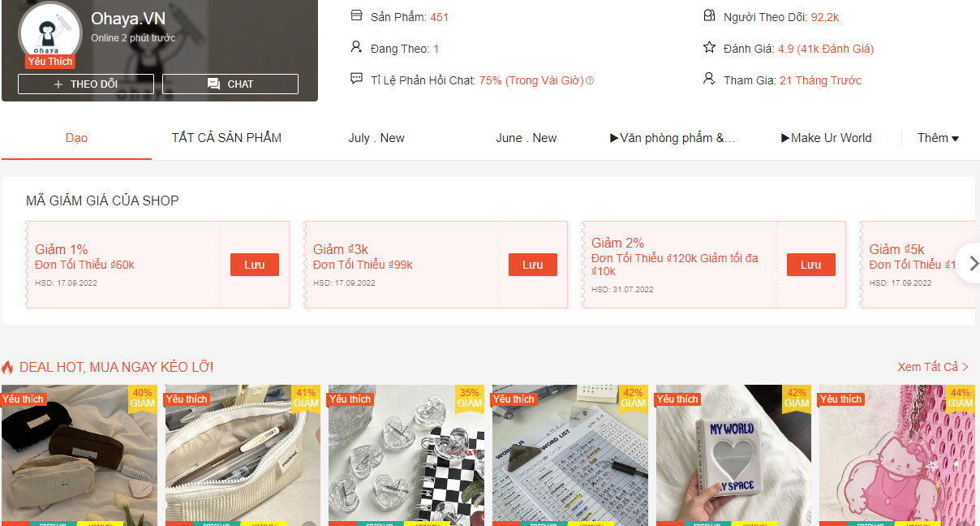980x526 pixels.
Task: Switch to the Tất Cả Sản Phẩm tab
Action: [x=226, y=138]
